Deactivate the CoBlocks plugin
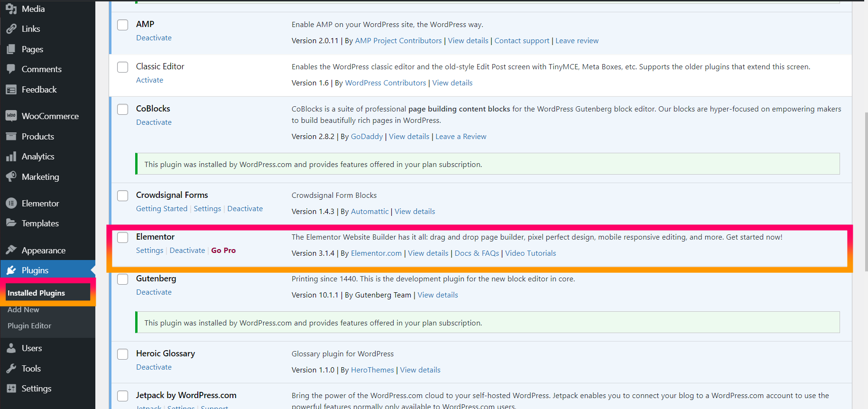Screen dimensions: 868x409 click(x=154, y=122)
